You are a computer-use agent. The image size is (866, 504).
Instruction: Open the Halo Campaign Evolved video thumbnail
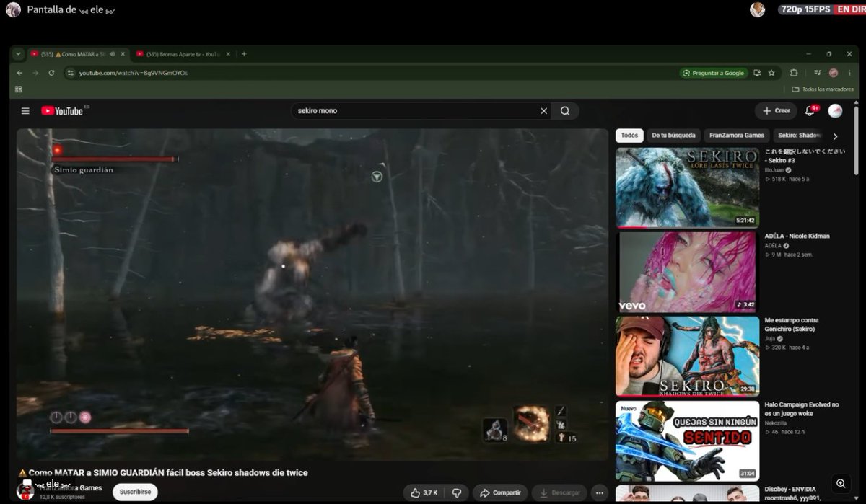(687, 441)
